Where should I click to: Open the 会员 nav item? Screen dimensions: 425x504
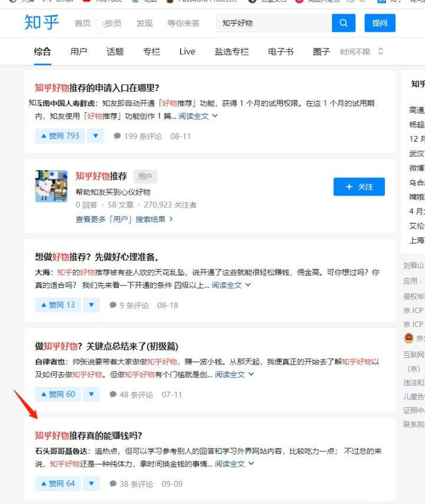[112, 23]
